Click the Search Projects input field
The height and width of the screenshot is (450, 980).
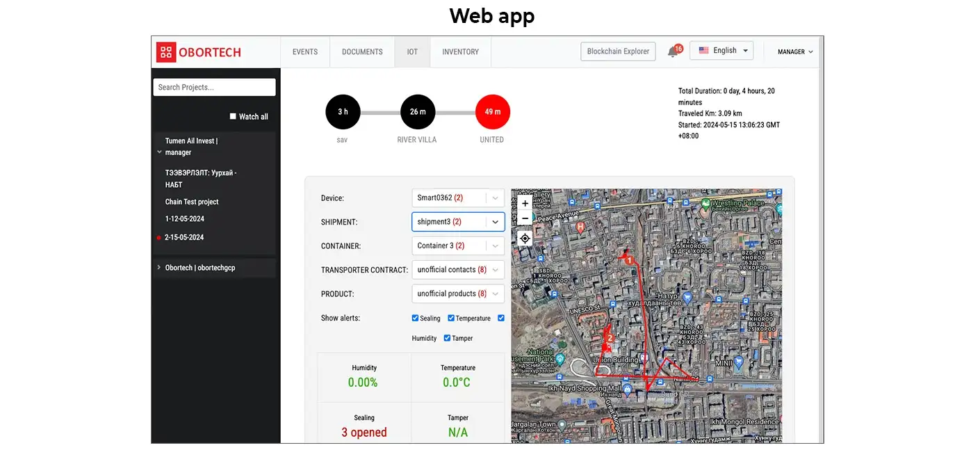tap(214, 87)
